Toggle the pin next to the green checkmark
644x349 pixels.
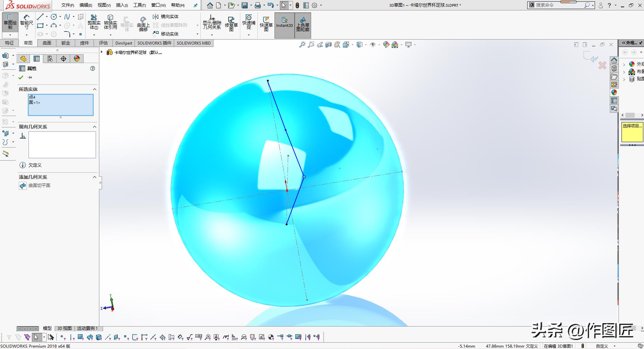pos(30,77)
